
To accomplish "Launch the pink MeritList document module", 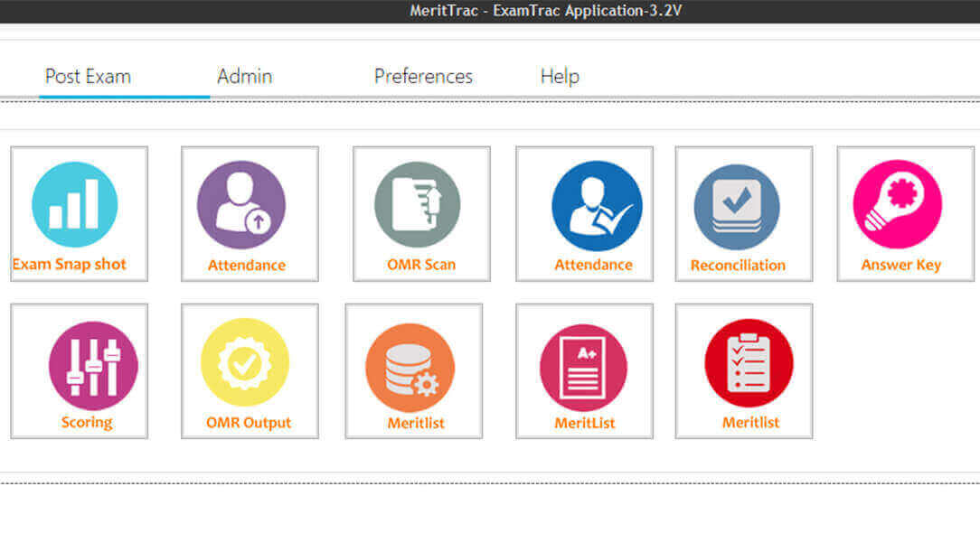I will click(584, 360).
